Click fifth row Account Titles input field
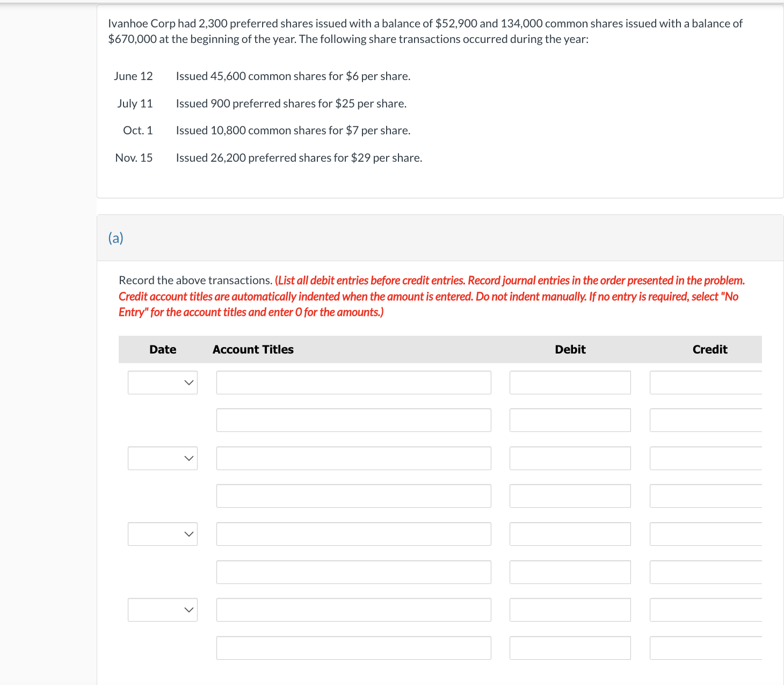The width and height of the screenshot is (784, 685). coord(354,534)
